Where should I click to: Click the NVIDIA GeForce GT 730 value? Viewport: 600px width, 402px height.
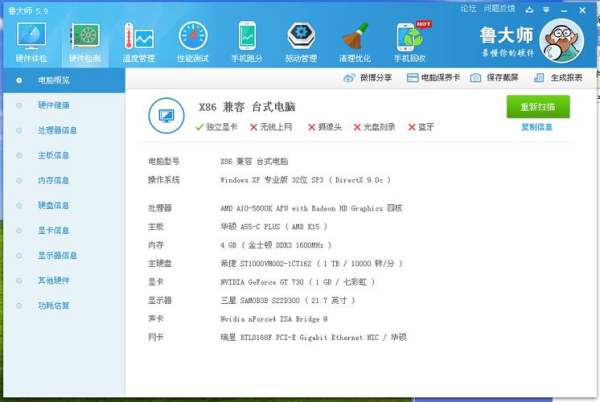(298, 282)
